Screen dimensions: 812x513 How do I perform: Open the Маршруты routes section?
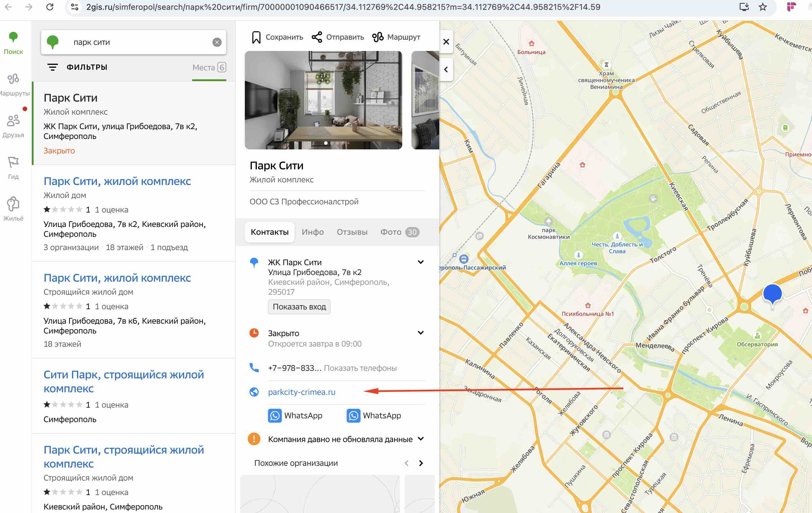point(14,85)
